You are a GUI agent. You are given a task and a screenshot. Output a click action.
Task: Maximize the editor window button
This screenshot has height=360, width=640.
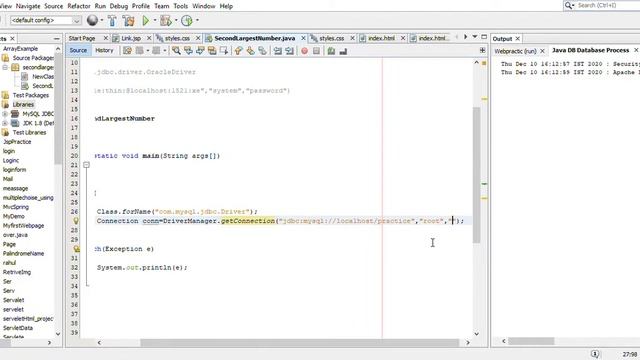(x=484, y=37)
